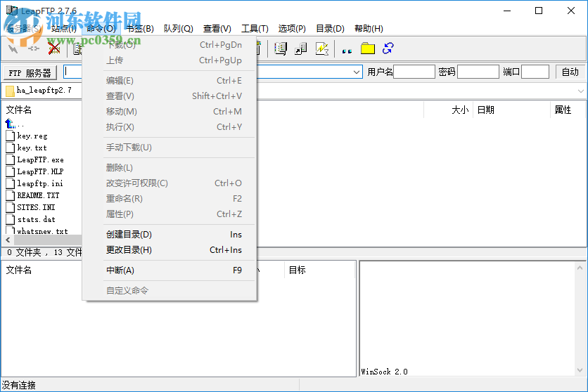Click the local 文件名 column header
Screen dimensions: 588x392
19,110
